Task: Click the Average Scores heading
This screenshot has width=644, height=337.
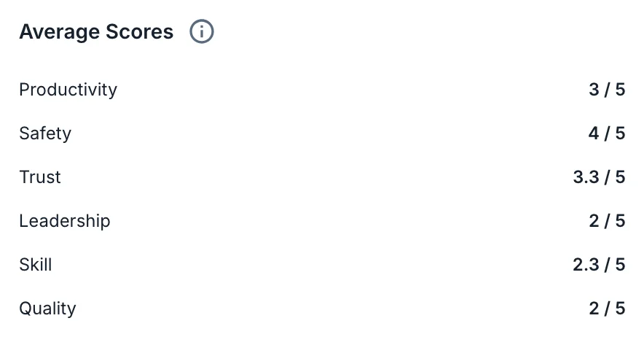Action: pyautogui.click(x=96, y=31)
